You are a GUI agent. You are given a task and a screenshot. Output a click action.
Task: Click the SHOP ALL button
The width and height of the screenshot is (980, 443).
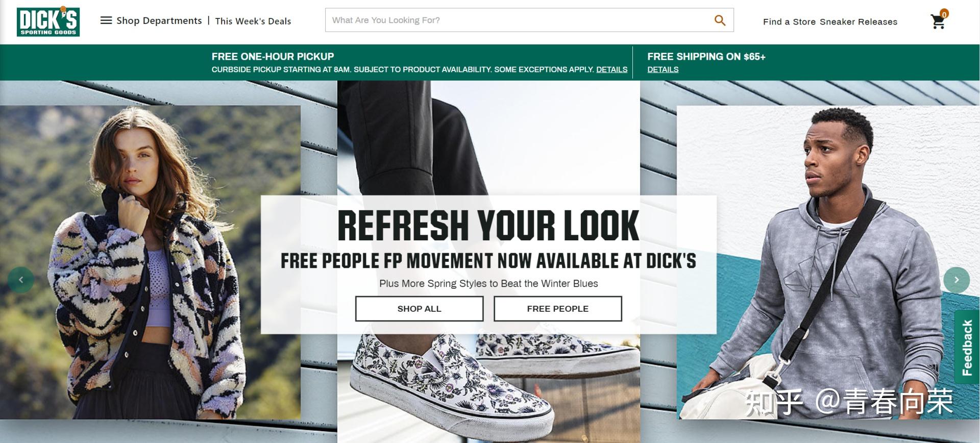click(419, 309)
